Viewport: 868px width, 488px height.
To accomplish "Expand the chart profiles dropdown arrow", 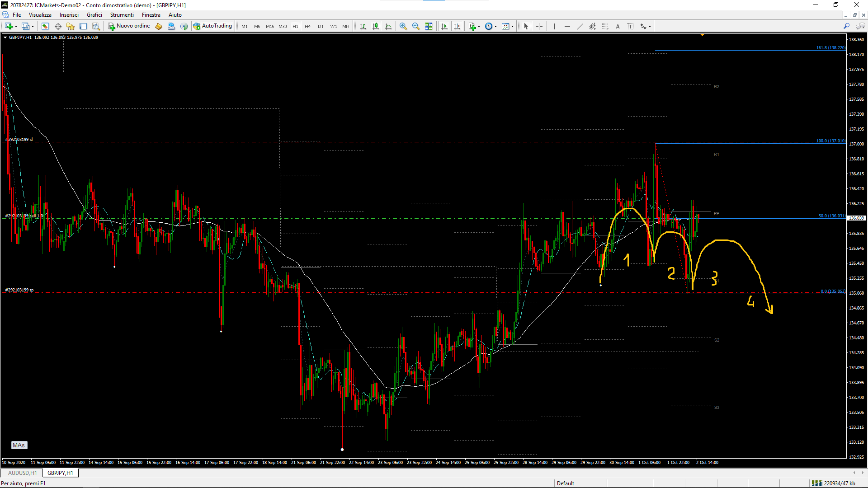I will [x=33, y=26].
